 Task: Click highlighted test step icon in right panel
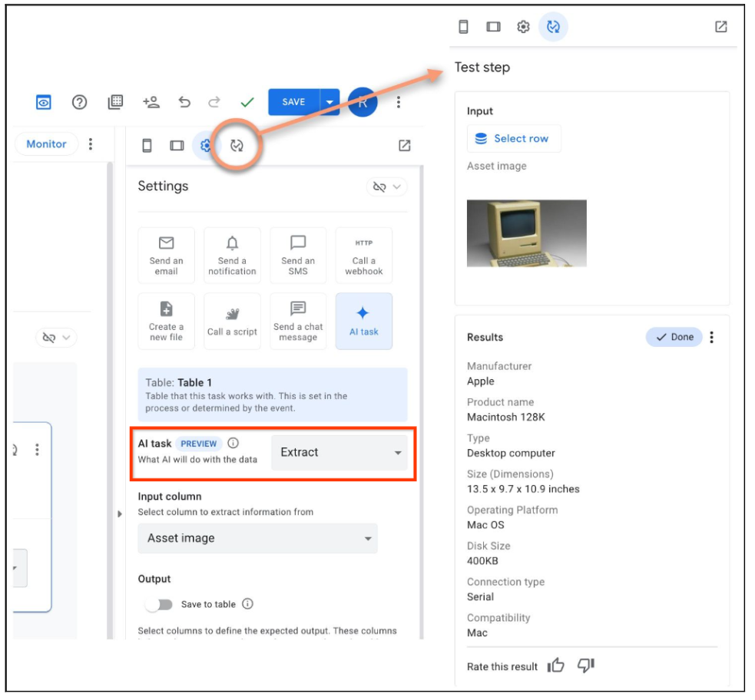553,26
